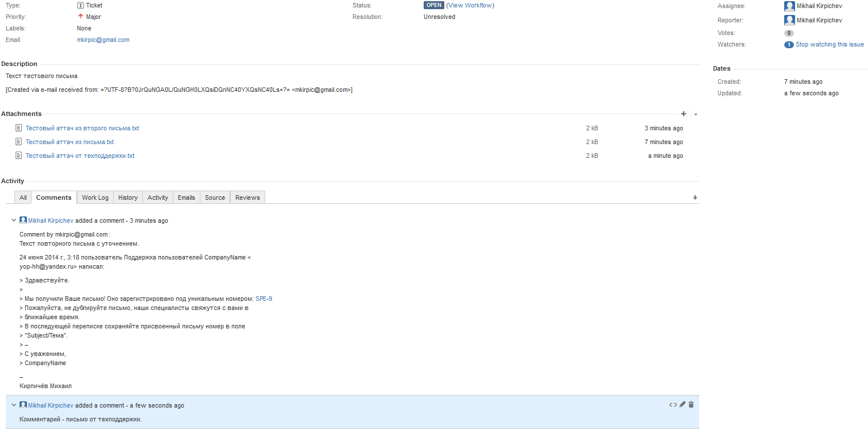
Task: Edit the highlighted comment with the pencil icon
Action: click(x=682, y=405)
